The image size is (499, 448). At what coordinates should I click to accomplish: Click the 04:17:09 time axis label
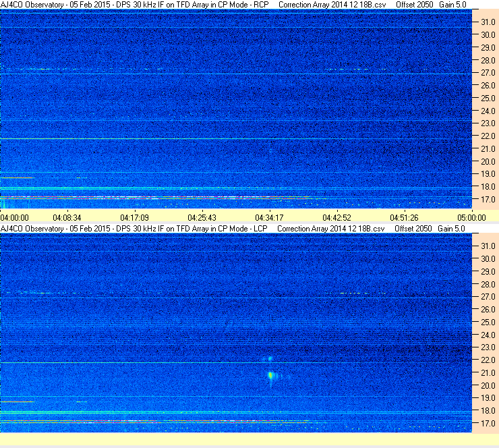point(135,218)
